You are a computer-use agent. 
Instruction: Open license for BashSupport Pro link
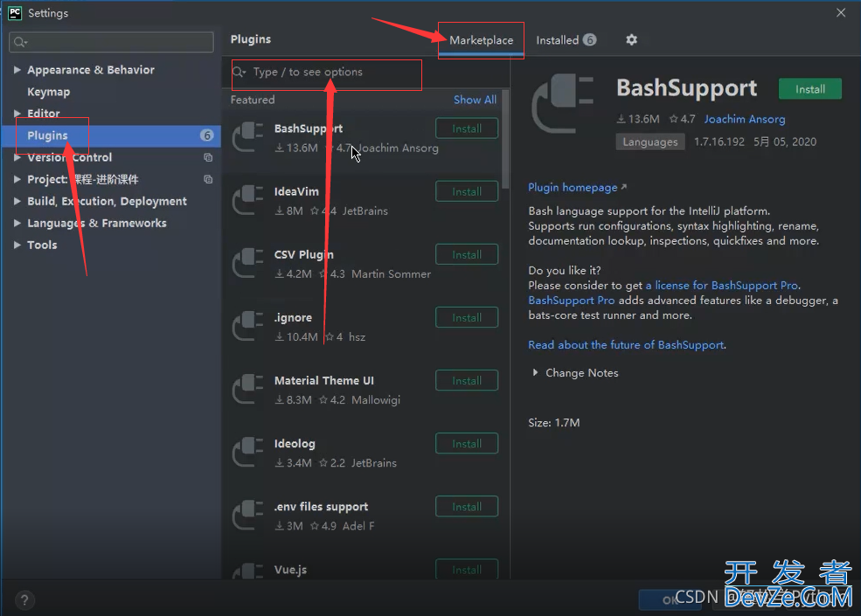click(x=721, y=286)
